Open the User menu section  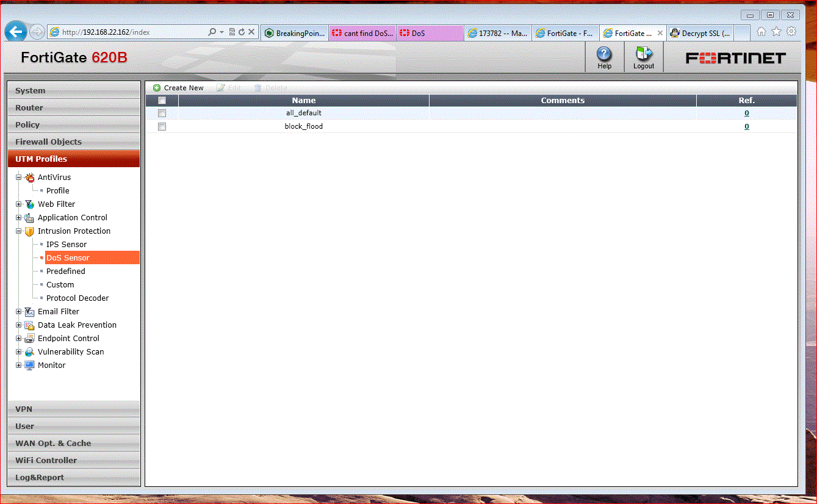click(x=74, y=426)
